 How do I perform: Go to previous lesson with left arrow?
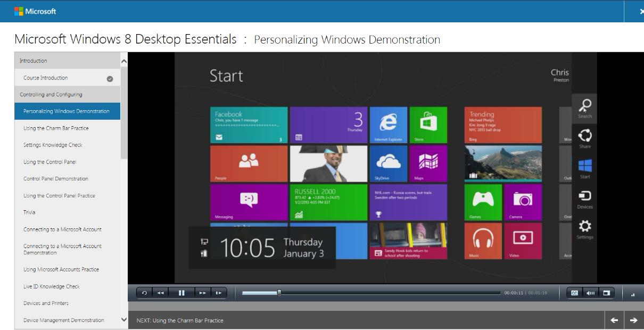click(x=614, y=320)
